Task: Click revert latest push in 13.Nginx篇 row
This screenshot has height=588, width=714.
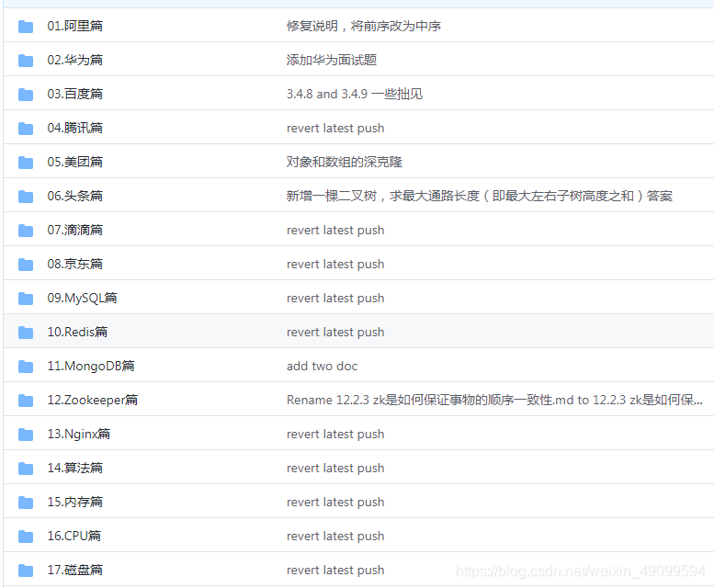Action: click(x=335, y=435)
